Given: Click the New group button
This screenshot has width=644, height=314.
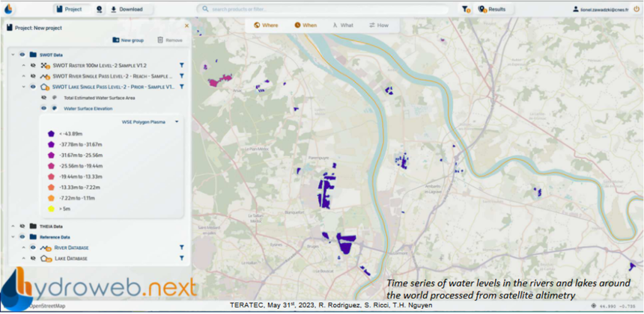Looking at the screenshot, I should tap(128, 40).
